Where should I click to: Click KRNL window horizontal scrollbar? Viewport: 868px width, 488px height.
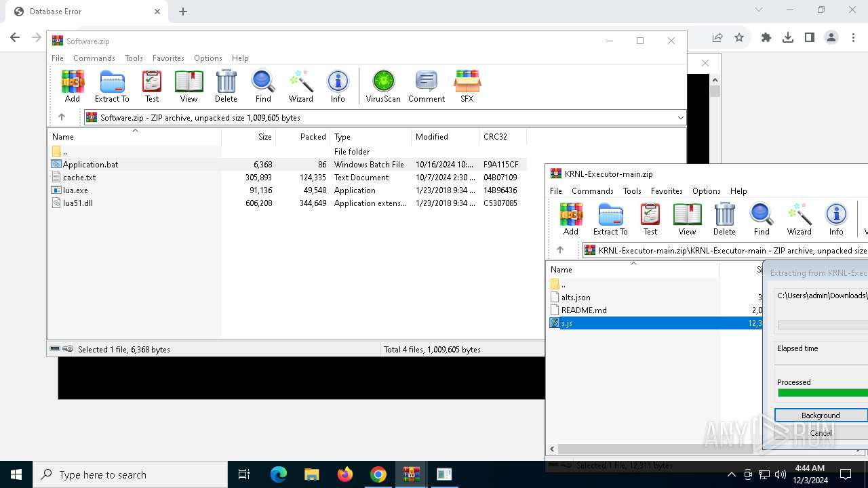click(x=656, y=449)
